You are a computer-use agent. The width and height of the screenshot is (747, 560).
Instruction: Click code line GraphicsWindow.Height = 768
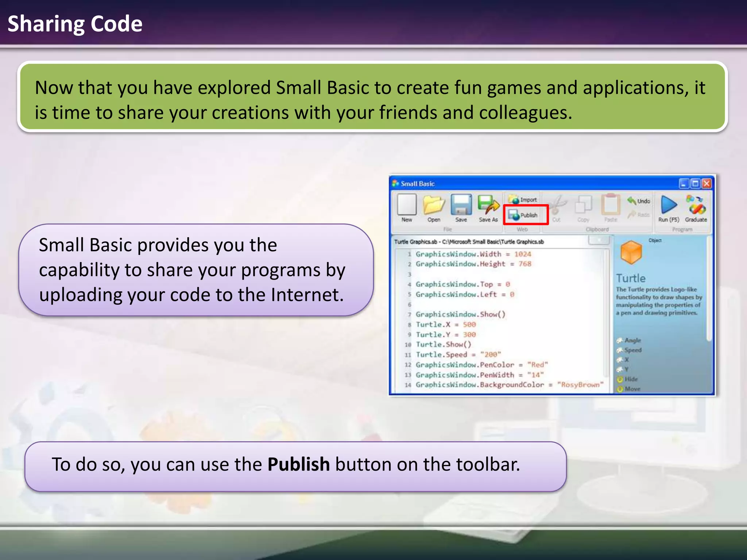pyautogui.click(x=473, y=264)
